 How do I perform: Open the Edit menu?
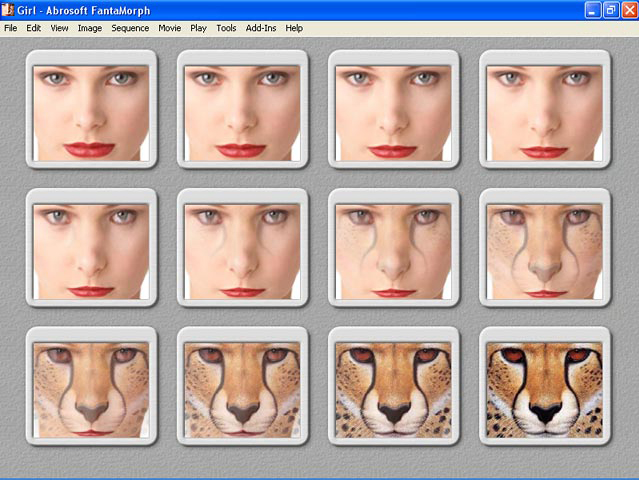click(x=34, y=28)
